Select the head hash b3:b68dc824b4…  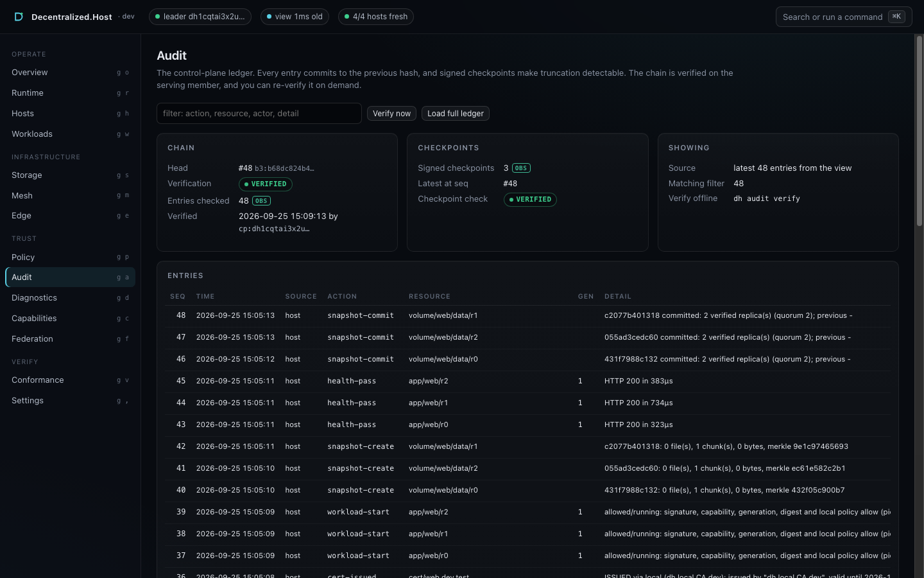point(284,168)
